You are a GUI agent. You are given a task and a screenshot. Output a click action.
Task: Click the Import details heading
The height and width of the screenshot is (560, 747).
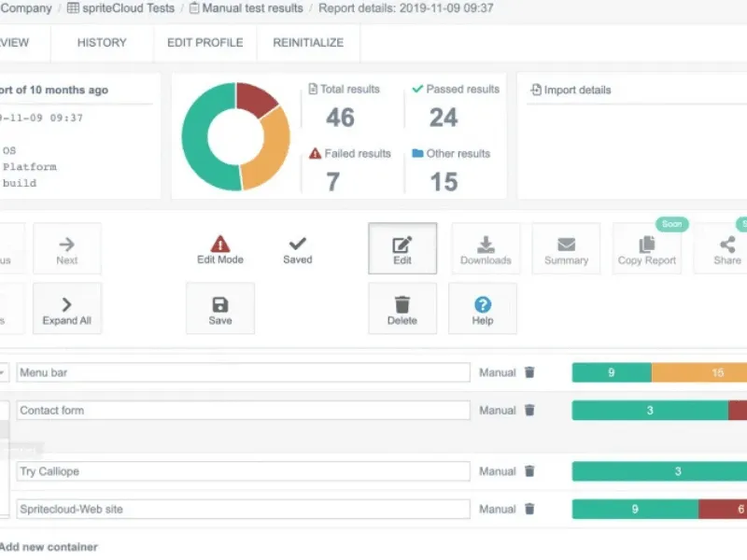(x=571, y=90)
